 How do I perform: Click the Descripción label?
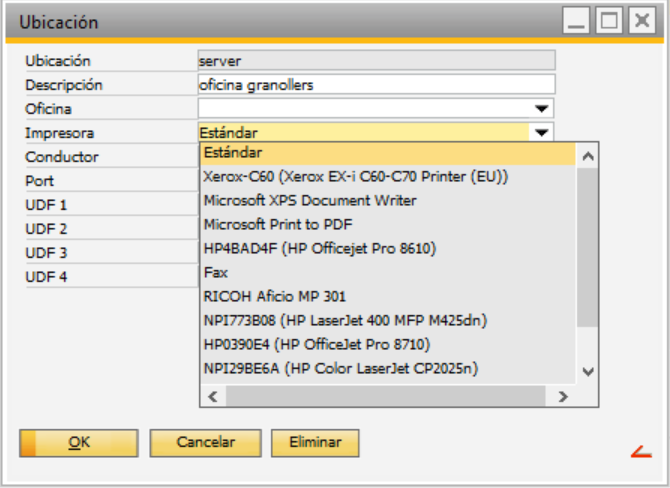[x=64, y=85]
